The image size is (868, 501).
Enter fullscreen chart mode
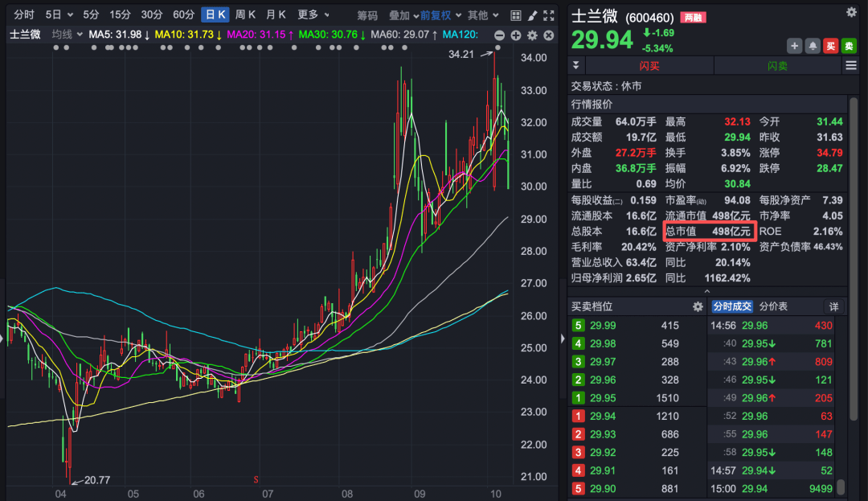click(548, 15)
